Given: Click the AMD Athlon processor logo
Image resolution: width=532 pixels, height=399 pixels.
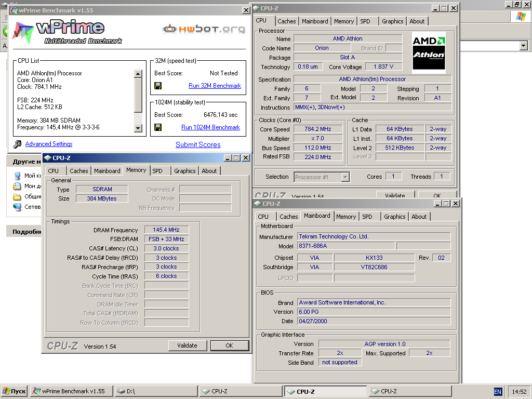Looking at the screenshot, I should (x=429, y=52).
